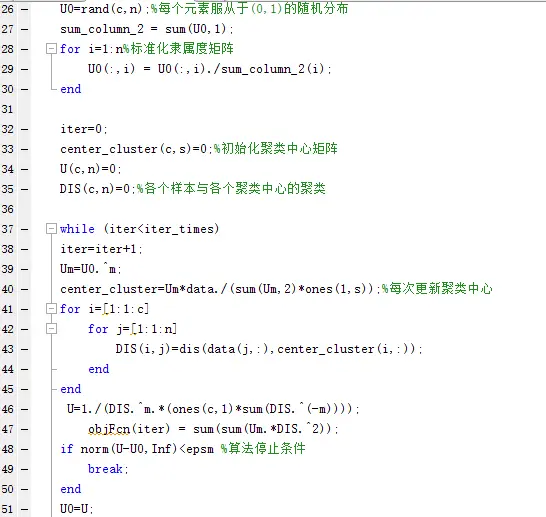546x517 pixels.
Task: Set breakpoint on line 40 dash
Action: click(x=24, y=289)
